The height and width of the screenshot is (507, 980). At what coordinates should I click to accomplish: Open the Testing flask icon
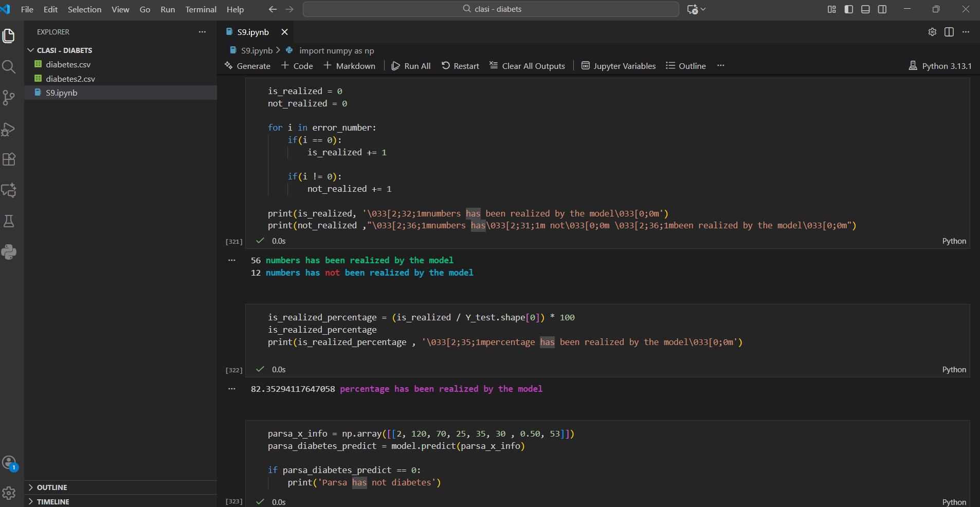(x=9, y=221)
